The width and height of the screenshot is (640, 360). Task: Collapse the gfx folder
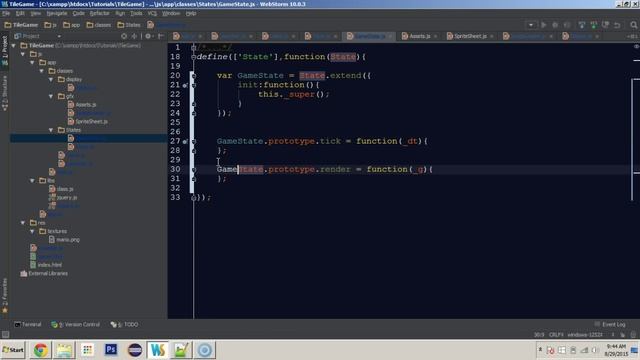click(51, 96)
